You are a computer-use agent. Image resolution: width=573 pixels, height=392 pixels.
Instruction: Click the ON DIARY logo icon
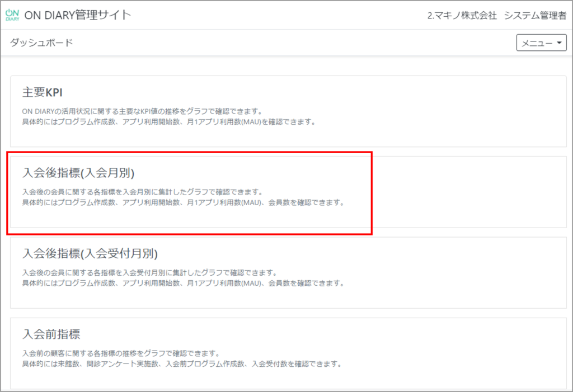click(x=13, y=14)
